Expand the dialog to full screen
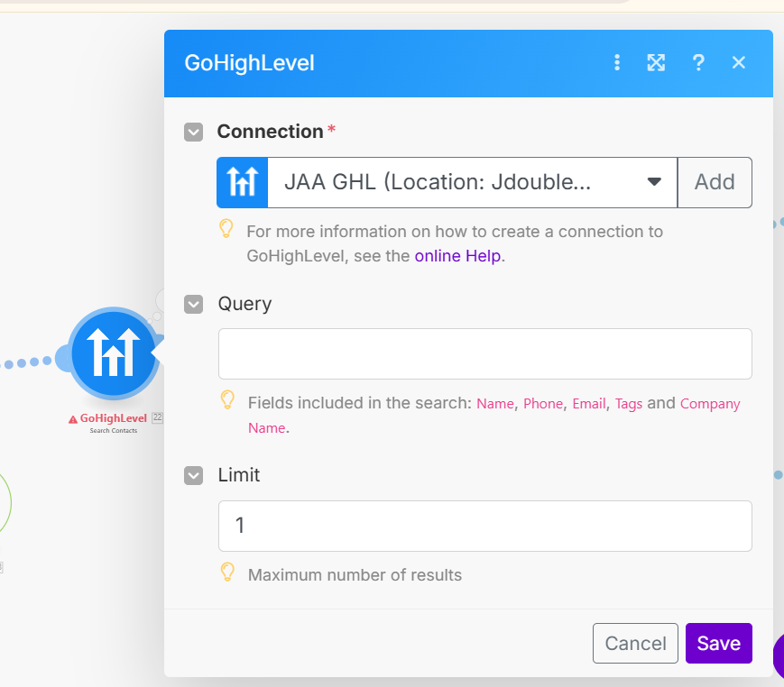This screenshot has height=687, width=784. pyautogui.click(x=656, y=62)
